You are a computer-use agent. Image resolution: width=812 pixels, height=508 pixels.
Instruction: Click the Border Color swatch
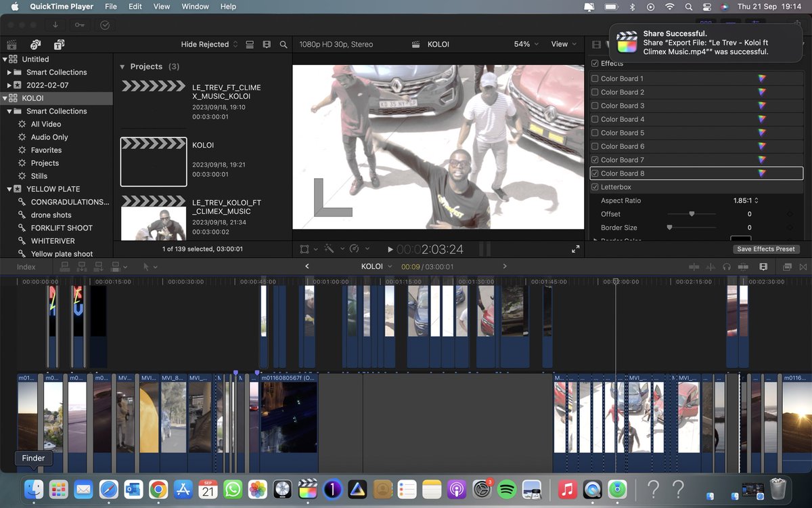pos(741,239)
